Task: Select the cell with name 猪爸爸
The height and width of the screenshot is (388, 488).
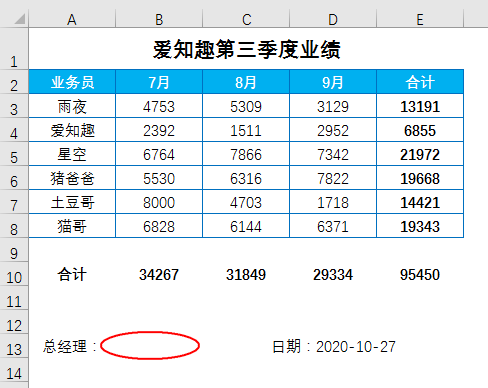Action: click(x=72, y=178)
